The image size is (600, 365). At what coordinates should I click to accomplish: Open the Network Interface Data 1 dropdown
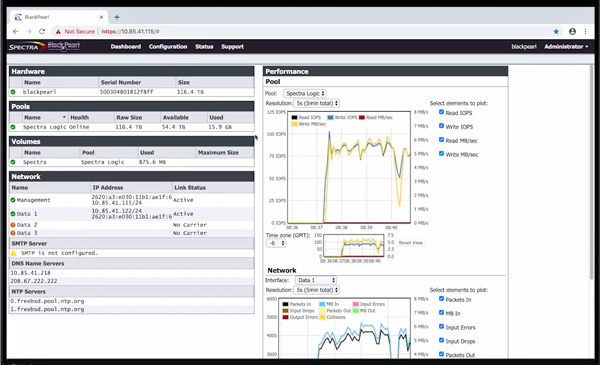(316, 280)
